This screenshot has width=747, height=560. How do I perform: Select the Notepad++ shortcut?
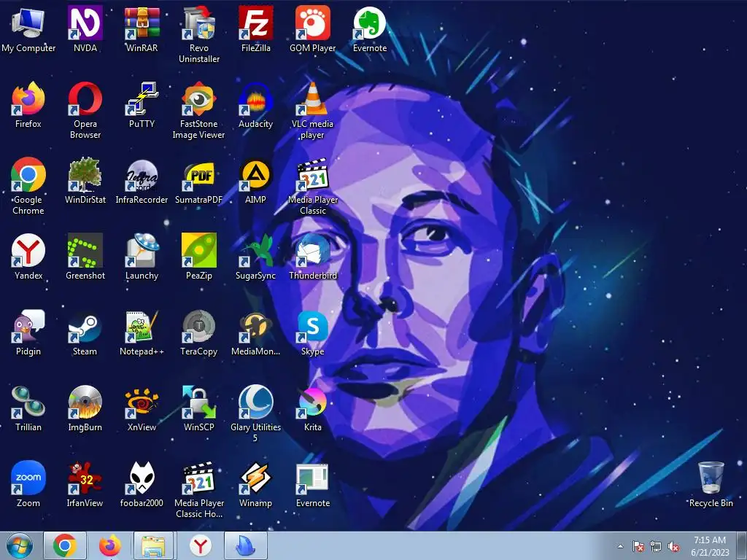142,326
